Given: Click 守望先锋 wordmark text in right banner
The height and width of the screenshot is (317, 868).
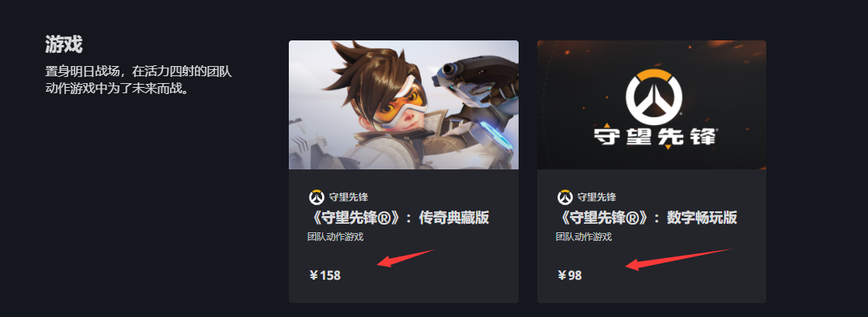Looking at the screenshot, I should point(655,136).
